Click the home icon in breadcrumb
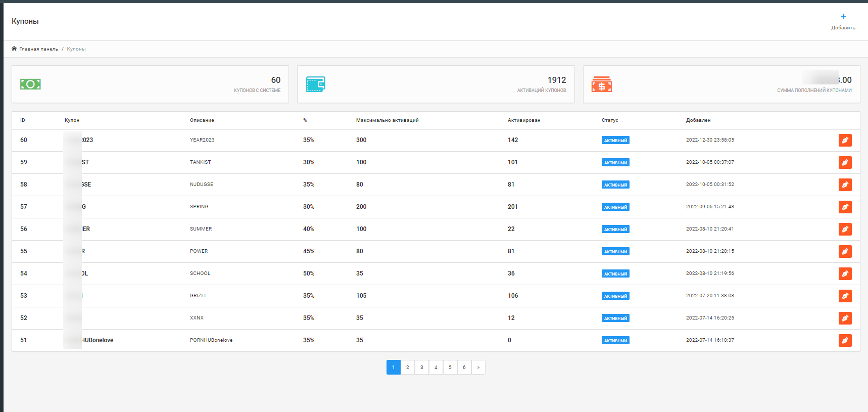The height and width of the screenshot is (412, 868). click(14, 49)
